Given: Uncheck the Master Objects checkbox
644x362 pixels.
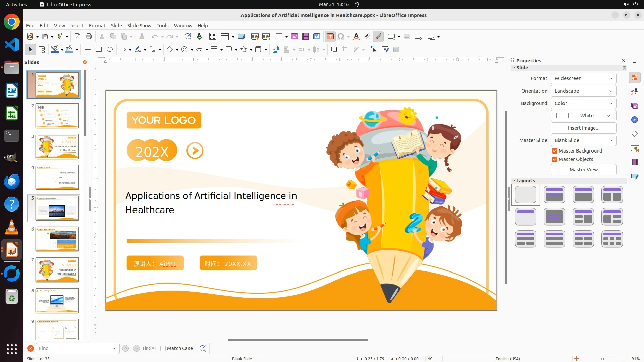Looking at the screenshot, I should click(x=555, y=159).
